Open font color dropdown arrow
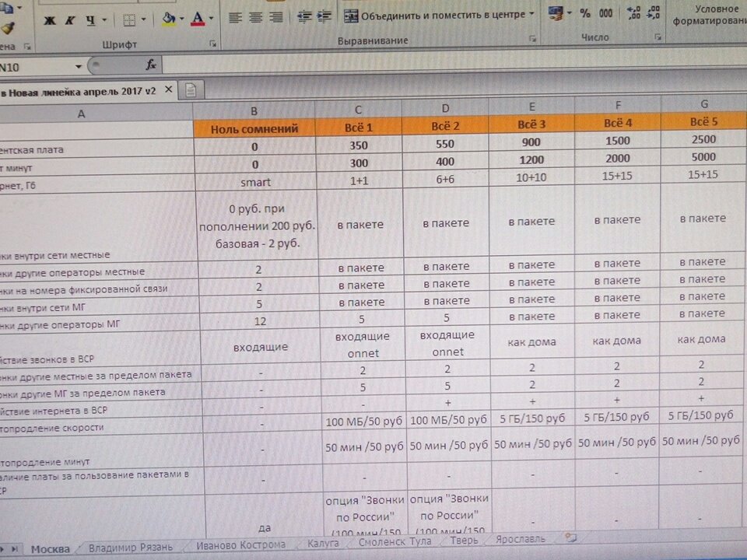Image resolution: width=747 pixels, height=560 pixels. (x=211, y=19)
